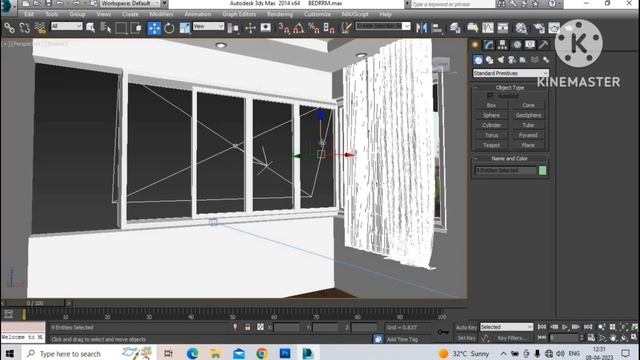Click the Unlink Selection tool icon
Screen dimensions: 640x360
tap(24, 28)
